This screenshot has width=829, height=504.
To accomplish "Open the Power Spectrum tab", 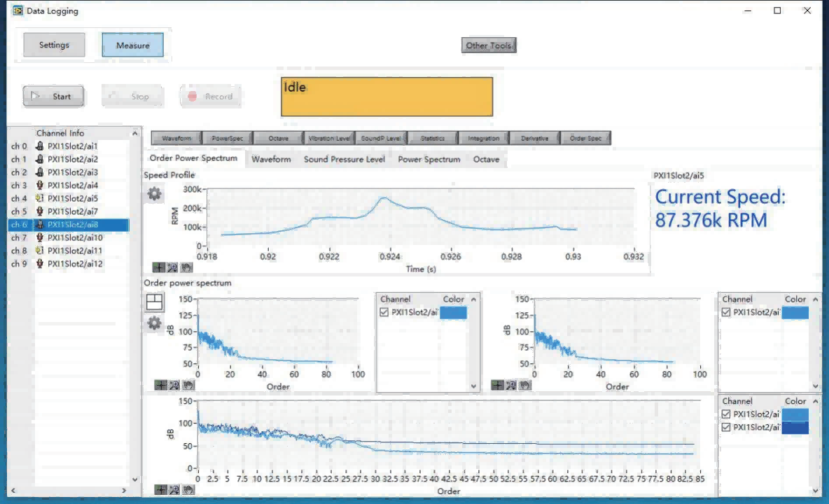I will [x=429, y=159].
